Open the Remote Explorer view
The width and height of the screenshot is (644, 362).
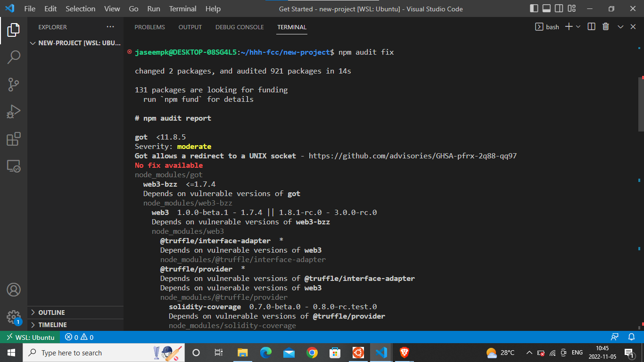(14, 166)
